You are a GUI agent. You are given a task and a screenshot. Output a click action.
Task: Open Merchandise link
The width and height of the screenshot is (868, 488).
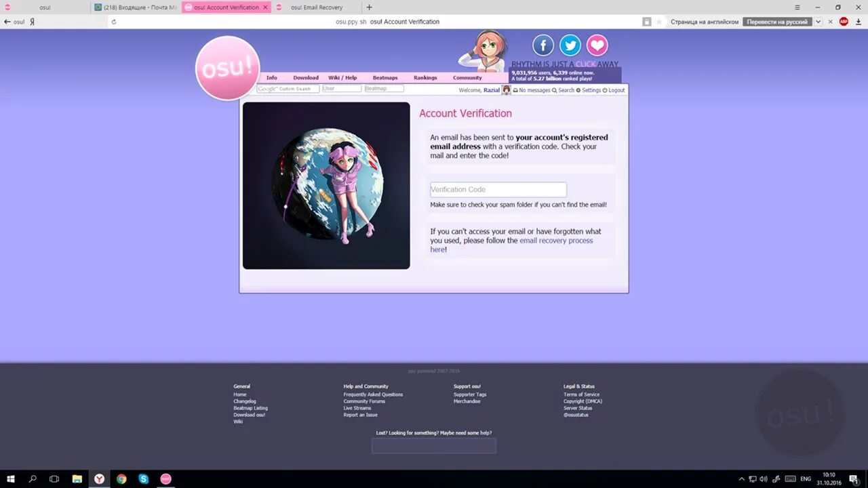[x=467, y=401]
